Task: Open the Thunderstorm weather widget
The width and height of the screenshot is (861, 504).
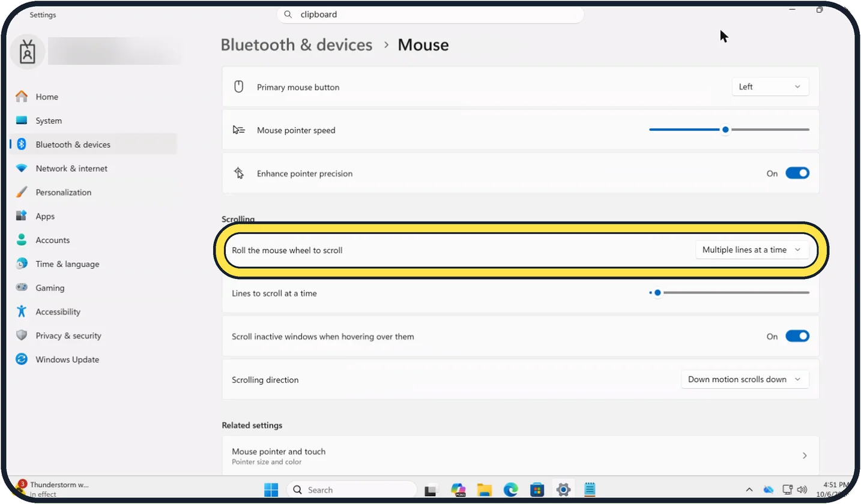Action: pyautogui.click(x=53, y=489)
